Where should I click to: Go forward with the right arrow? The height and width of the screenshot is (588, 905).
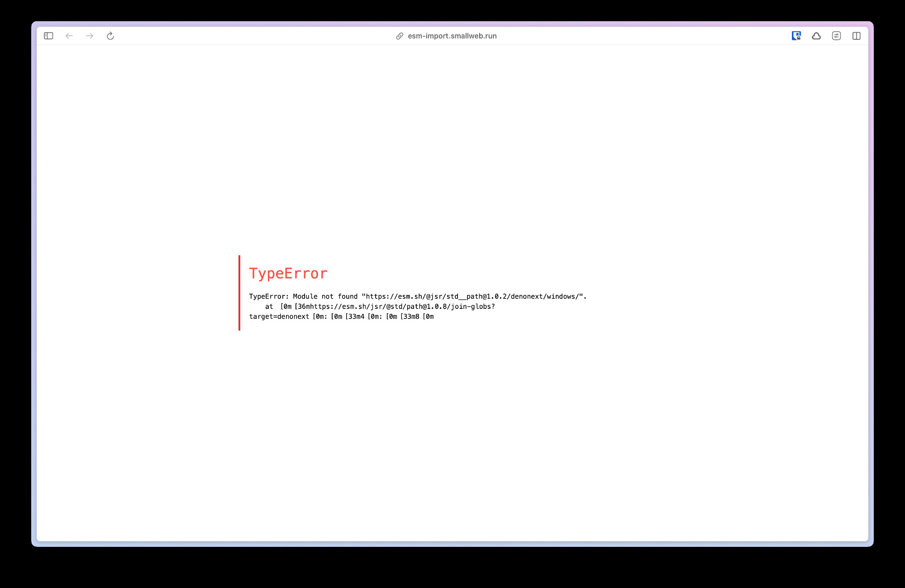90,36
